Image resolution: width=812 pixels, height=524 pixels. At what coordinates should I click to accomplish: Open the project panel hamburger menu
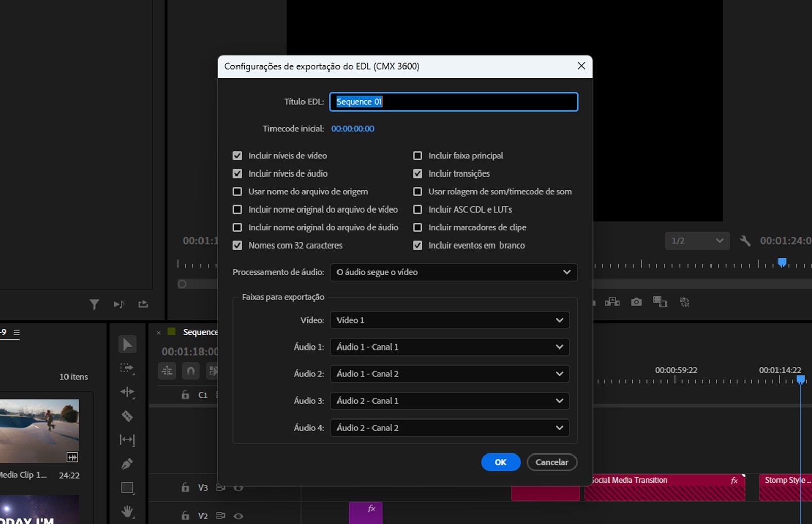pyautogui.click(x=17, y=333)
